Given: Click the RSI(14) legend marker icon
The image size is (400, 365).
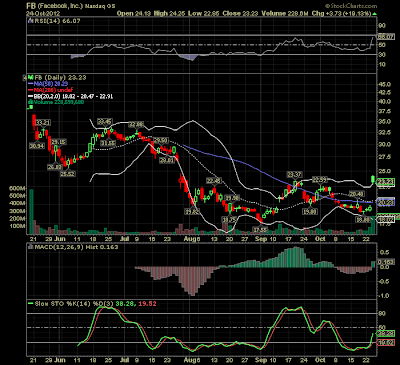Looking at the screenshot, I should pos(31,21).
